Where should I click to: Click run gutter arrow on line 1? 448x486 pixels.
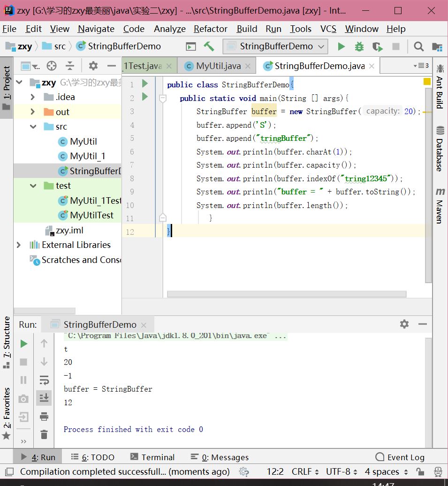point(144,84)
